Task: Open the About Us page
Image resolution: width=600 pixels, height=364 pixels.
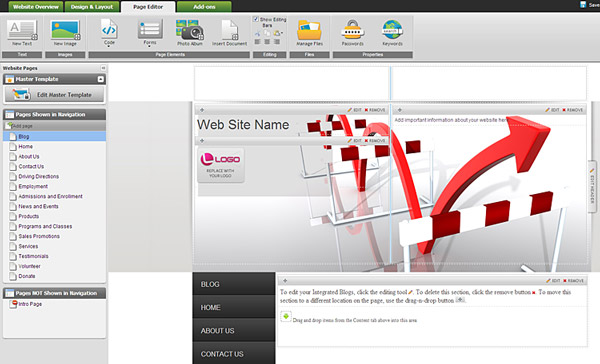Action: click(x=29, y=156)
